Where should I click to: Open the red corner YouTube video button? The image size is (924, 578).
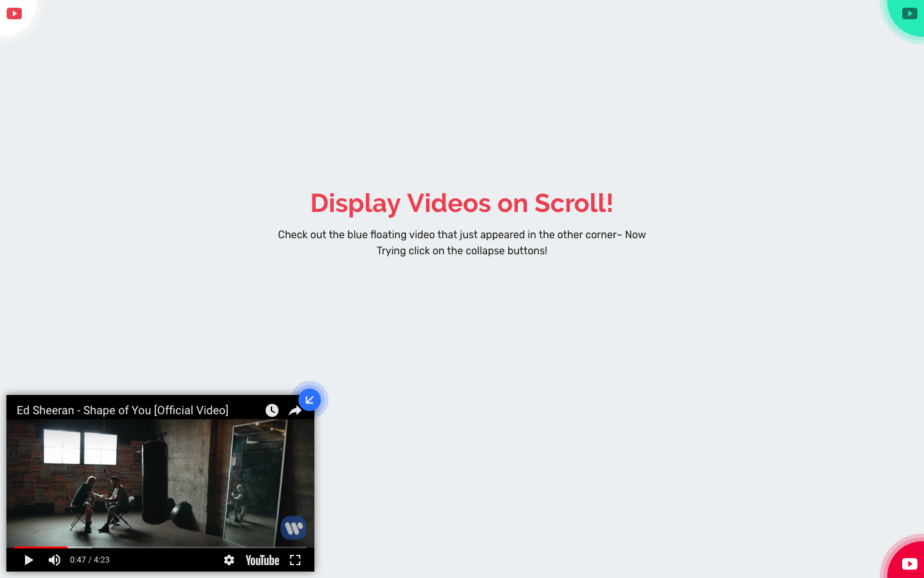909,564
